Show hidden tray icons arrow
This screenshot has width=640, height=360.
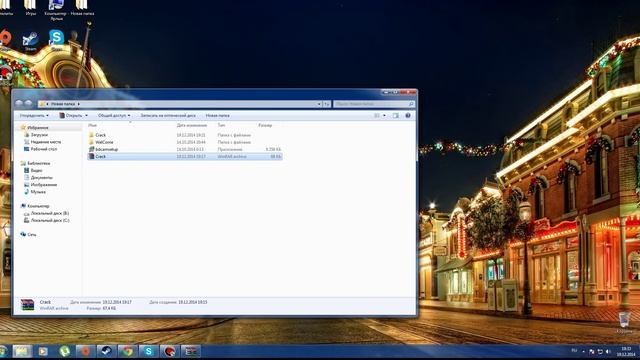pos(583,351)
